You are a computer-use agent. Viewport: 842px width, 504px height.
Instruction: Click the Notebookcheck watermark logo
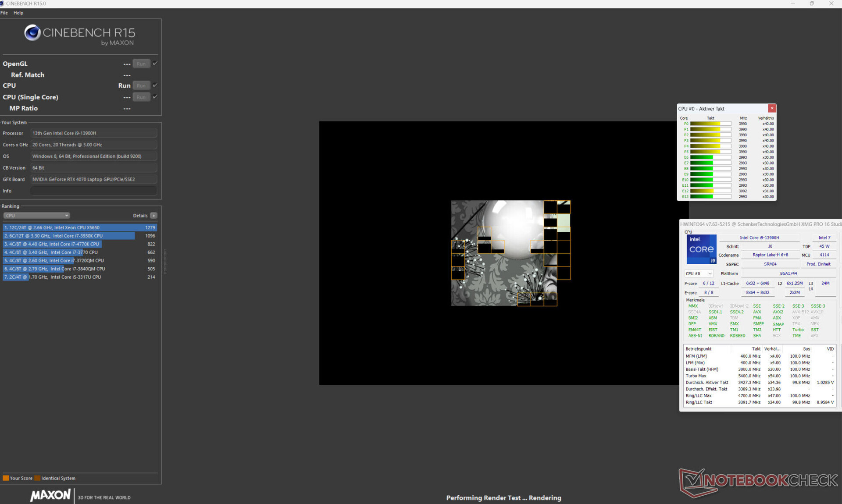(x=758, y=481)
